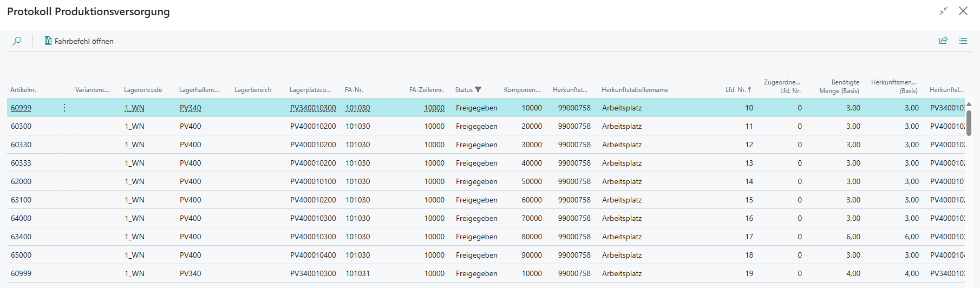This screenshot has width=980, height=288.
Task: Open article link 60999 in first row
Action: pos(21,108)
